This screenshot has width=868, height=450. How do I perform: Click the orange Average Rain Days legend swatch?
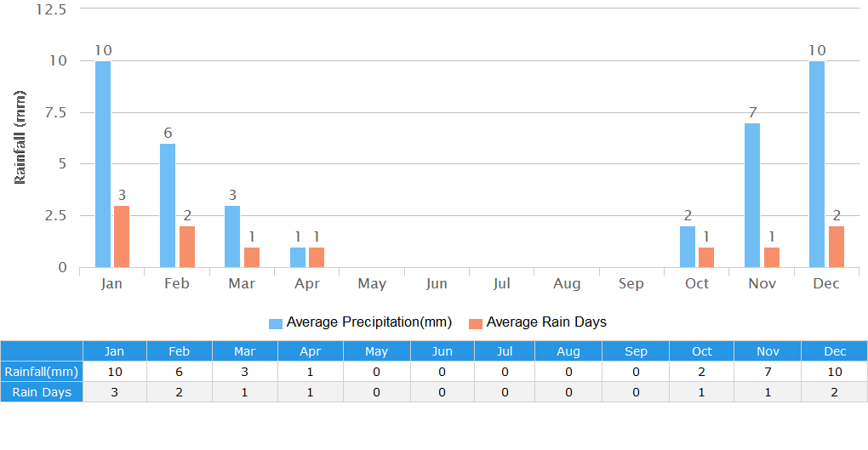tap(476, 323)
